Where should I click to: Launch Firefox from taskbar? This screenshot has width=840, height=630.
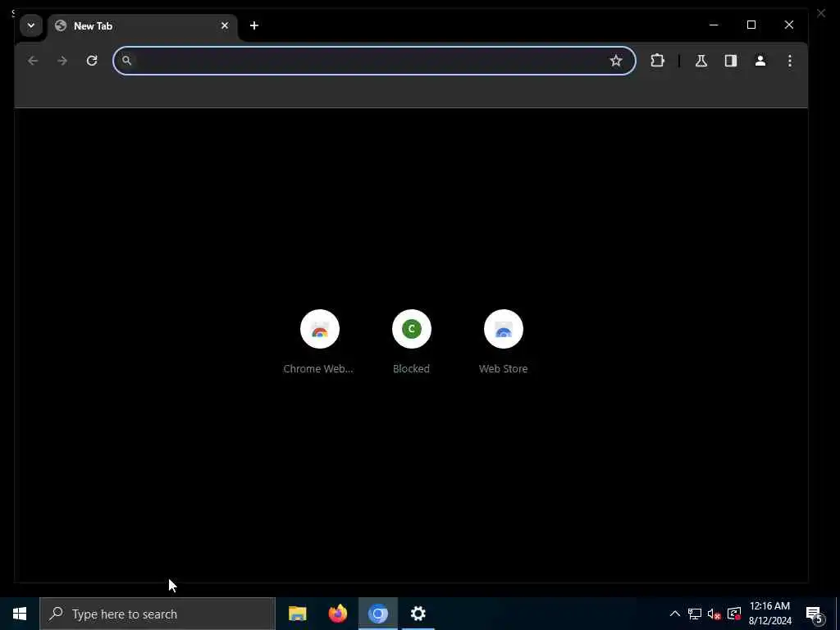tap(337, 614)
